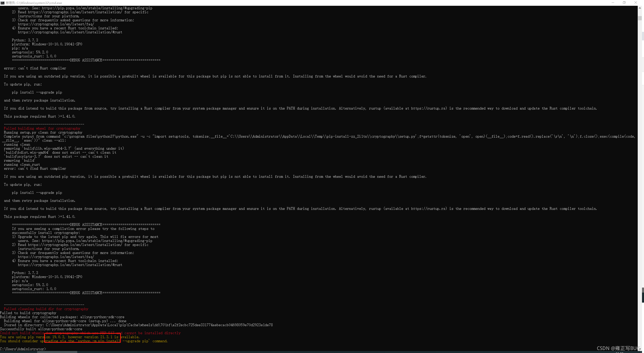Click the 'running clean_rust' line

22,164
